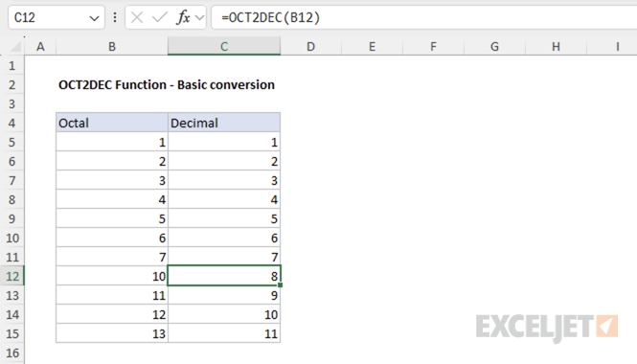Select decimal cell C15 containing 11
This screenshot has width=637, height=364.
[x=224, y=333]
